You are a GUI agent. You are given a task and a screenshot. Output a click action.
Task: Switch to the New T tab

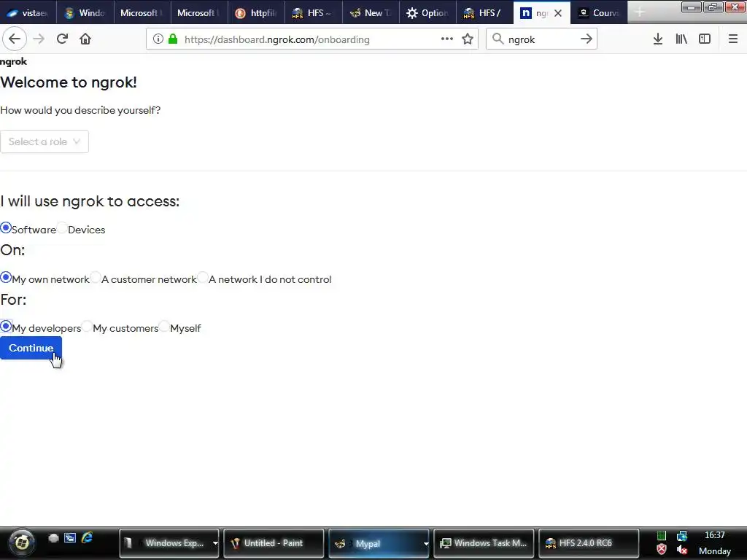coord(371,13)
